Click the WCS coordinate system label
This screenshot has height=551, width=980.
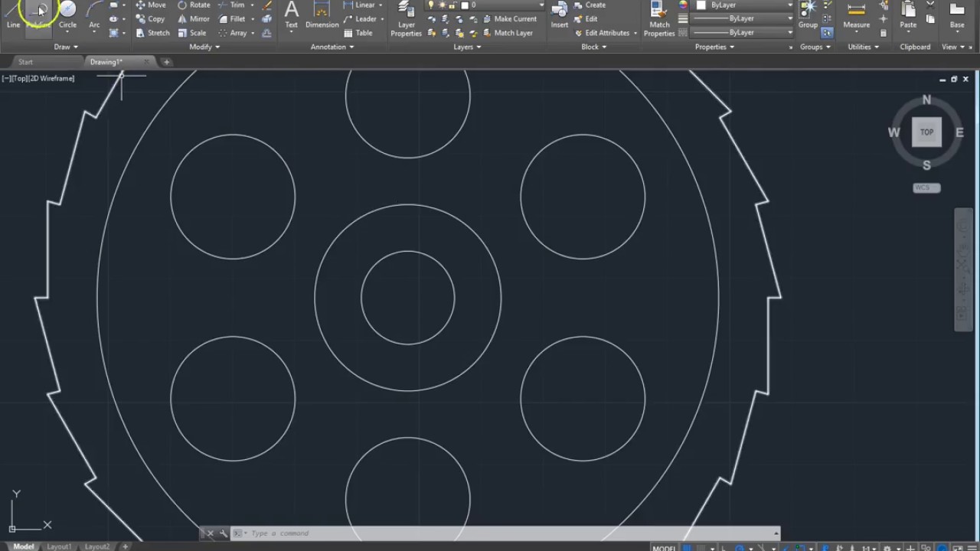926,187
